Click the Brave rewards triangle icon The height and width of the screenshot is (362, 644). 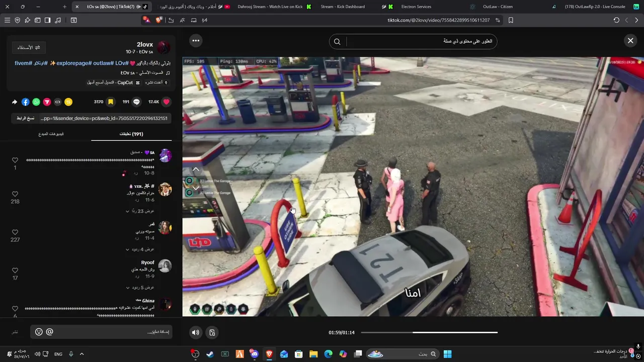[x=146, y=20]
